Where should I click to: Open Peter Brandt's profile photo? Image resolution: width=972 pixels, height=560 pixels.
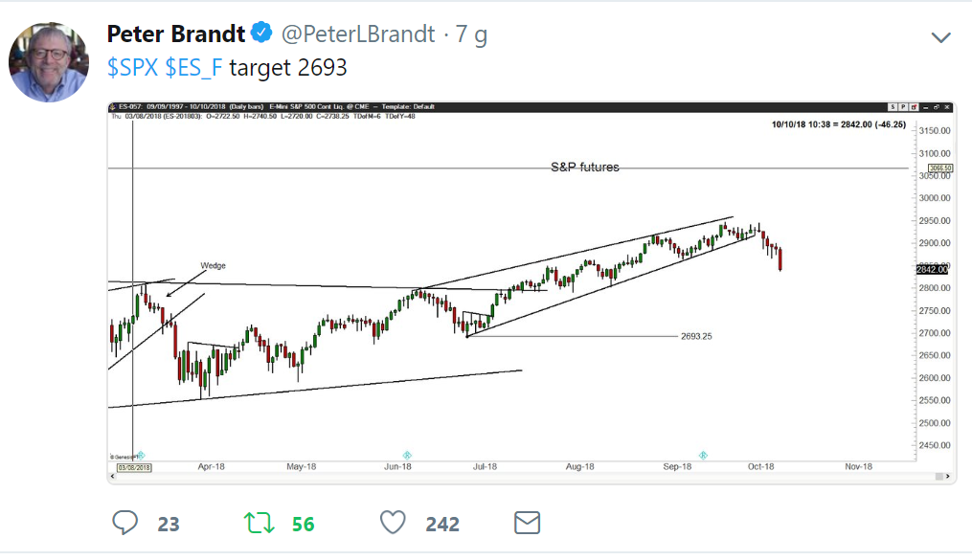49,61
